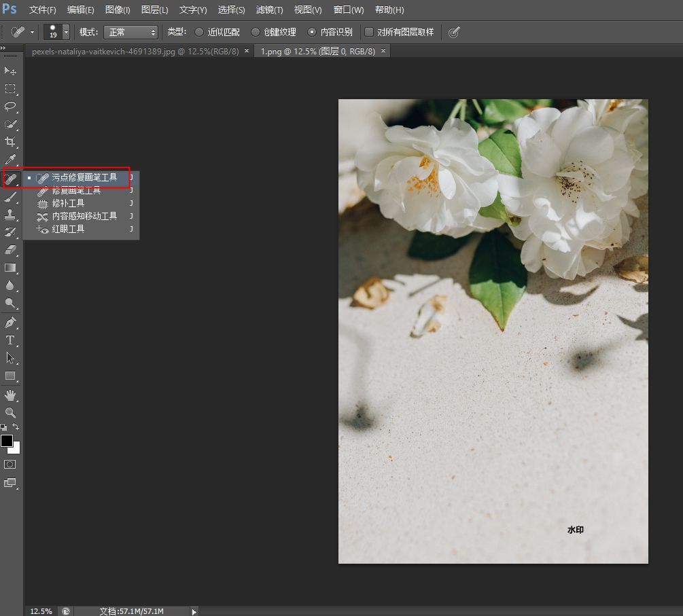Choose 红眼工具 from the flyout
683x616 pixels.
click(x=68, y=229)
